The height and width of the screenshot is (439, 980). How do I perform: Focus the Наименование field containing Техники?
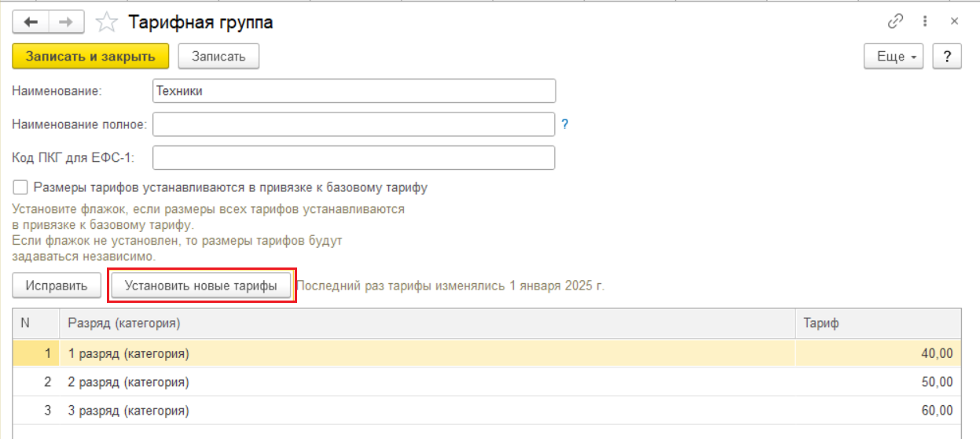(x=354, y=90)
